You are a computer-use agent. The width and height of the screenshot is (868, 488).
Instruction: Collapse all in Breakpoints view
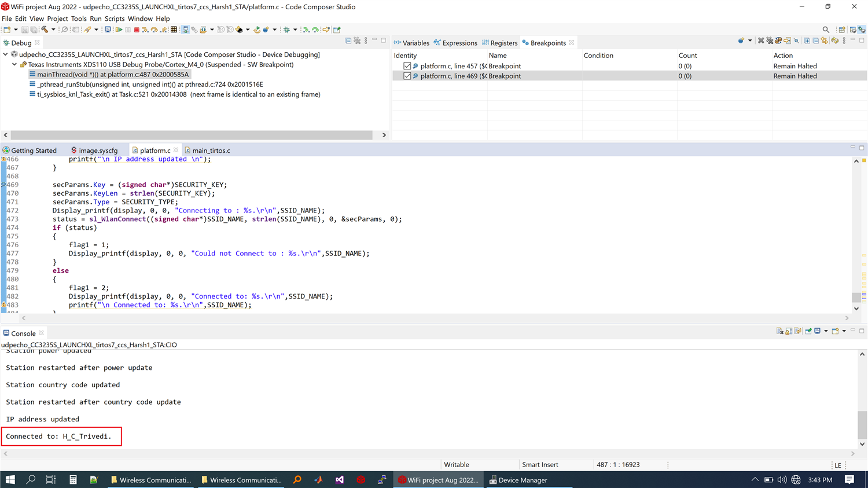(815, 41)
